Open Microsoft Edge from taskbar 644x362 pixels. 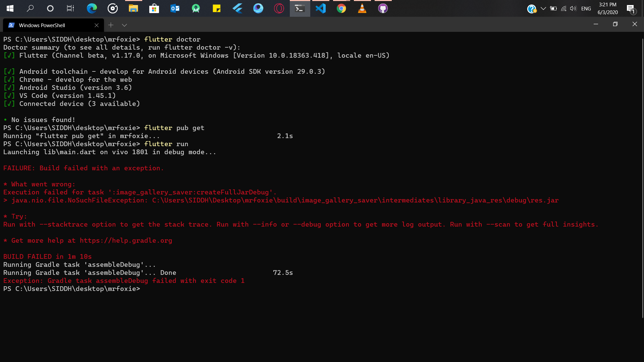(92, 8)
